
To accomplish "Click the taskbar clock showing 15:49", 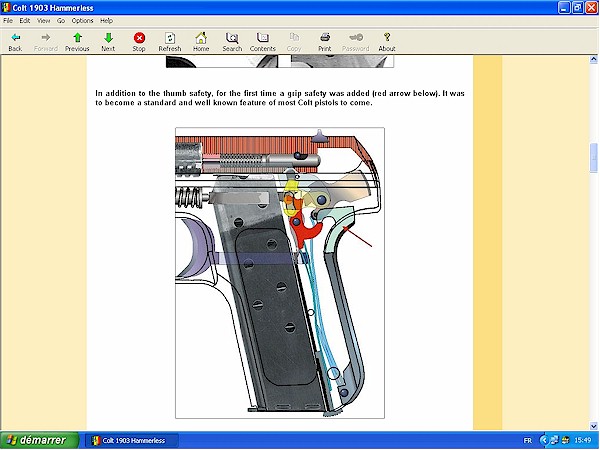I will 582,440.
